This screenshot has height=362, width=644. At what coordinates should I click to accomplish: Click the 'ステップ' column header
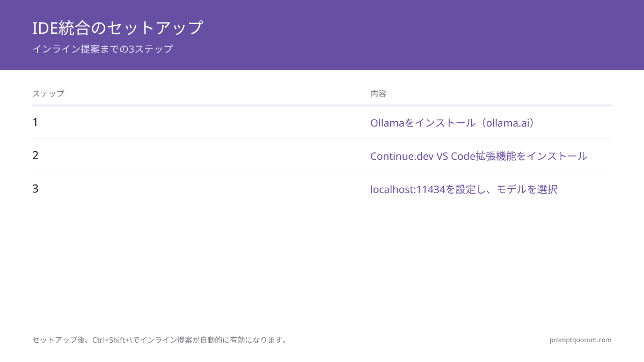coord(48,93)
